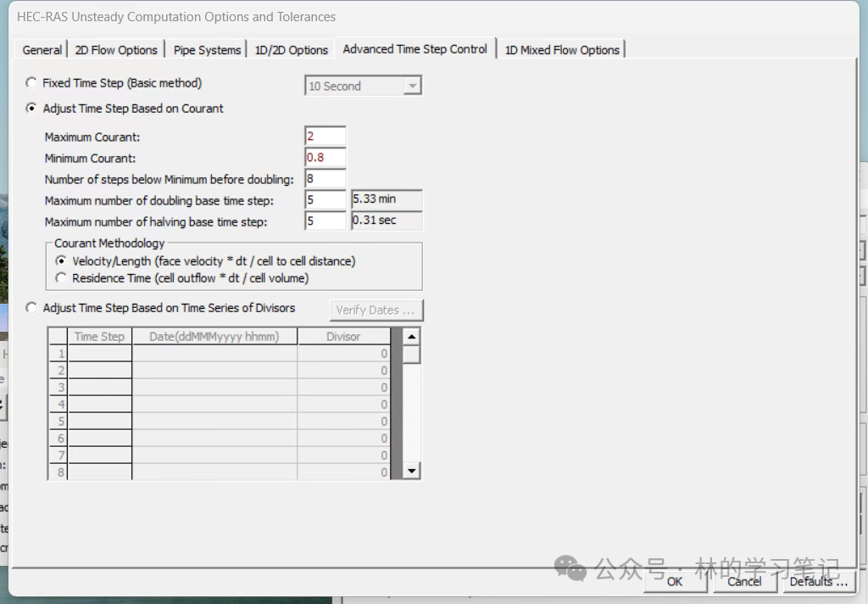Screen dimensions: 868x604
Task: Click the Maximum Courant input field
Action: point(325,137)
